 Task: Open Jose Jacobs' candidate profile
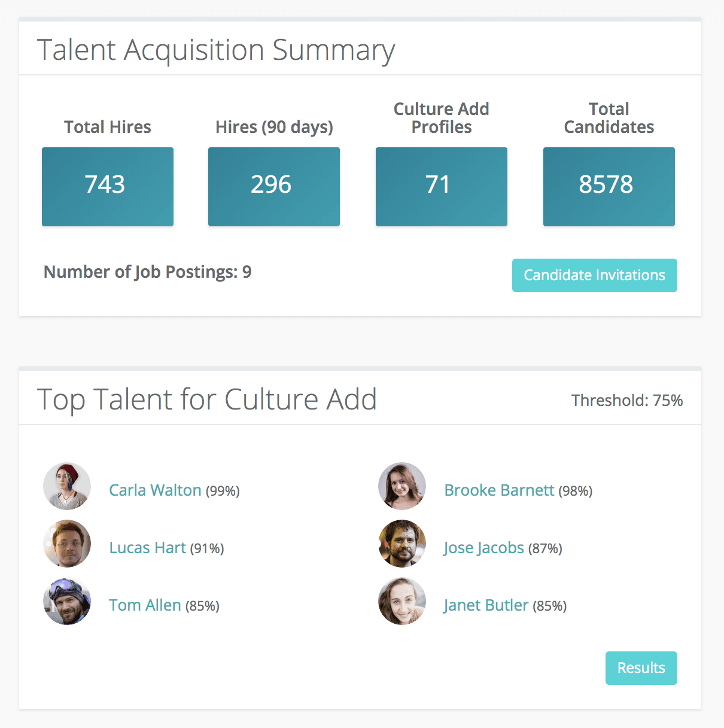click(483, 547)
